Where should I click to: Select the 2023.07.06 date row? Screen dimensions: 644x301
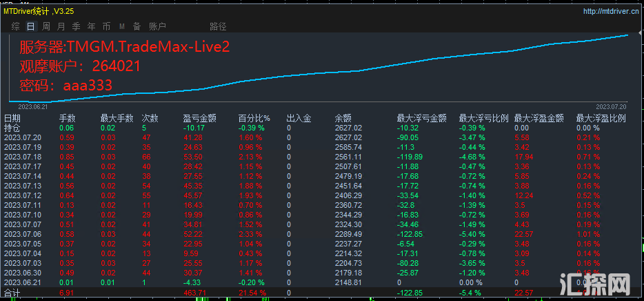pos(322,234)
